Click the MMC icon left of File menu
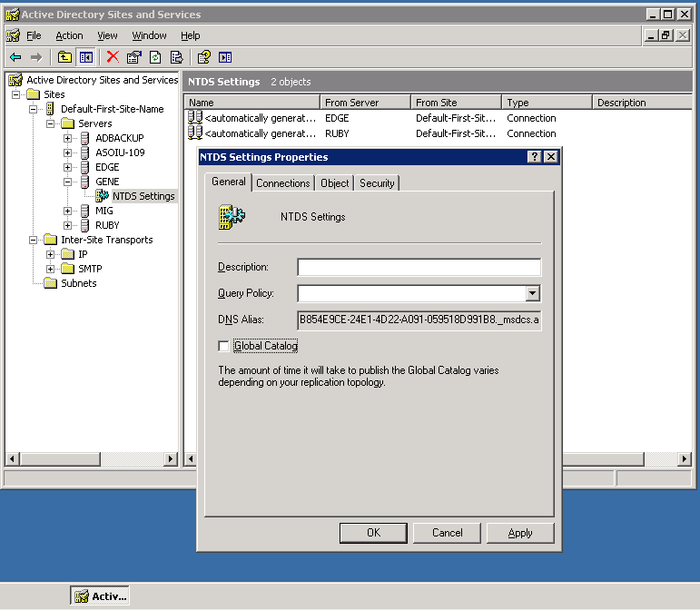This screenshot has width=700, height=610. tap(13, 35)
